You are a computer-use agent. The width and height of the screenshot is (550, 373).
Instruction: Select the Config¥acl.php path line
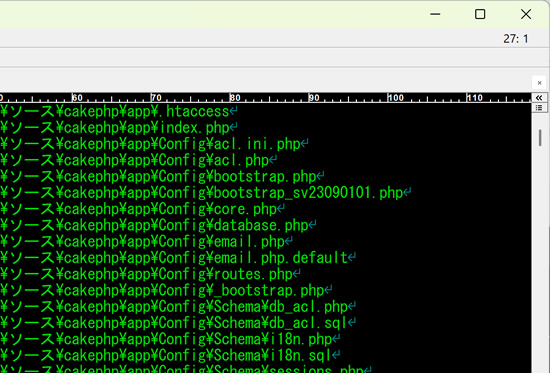coord(138,160)
